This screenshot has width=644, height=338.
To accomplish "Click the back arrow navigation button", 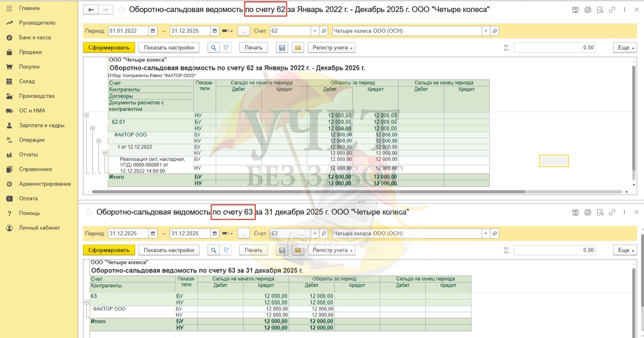I will [90, 10].
